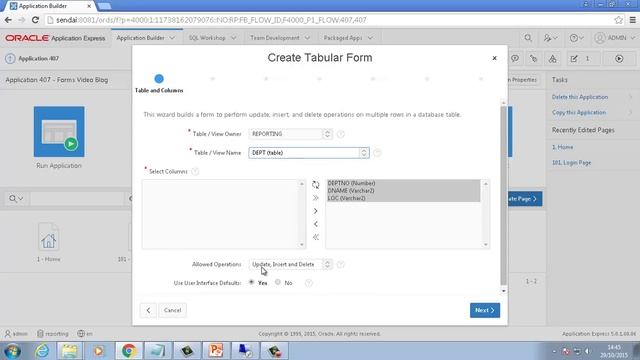The width and height of the screenshot is (640, 360).
Task: Open 1. Home in Recently Edited Pages
Action: tap(562, 147)
